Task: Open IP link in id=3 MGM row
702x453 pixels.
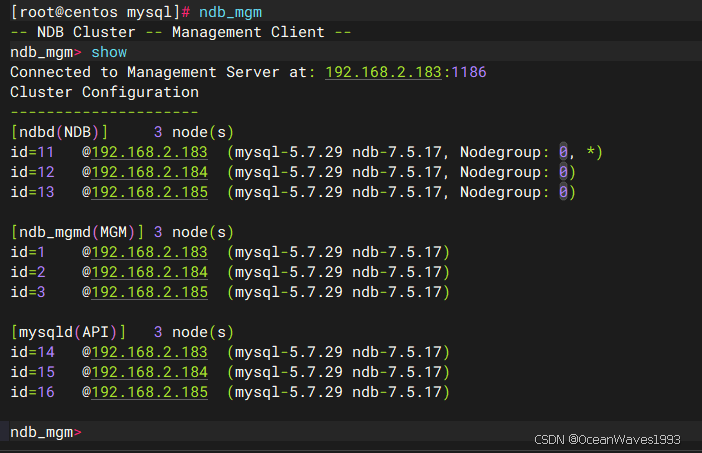Action: [x=150, y=292]
